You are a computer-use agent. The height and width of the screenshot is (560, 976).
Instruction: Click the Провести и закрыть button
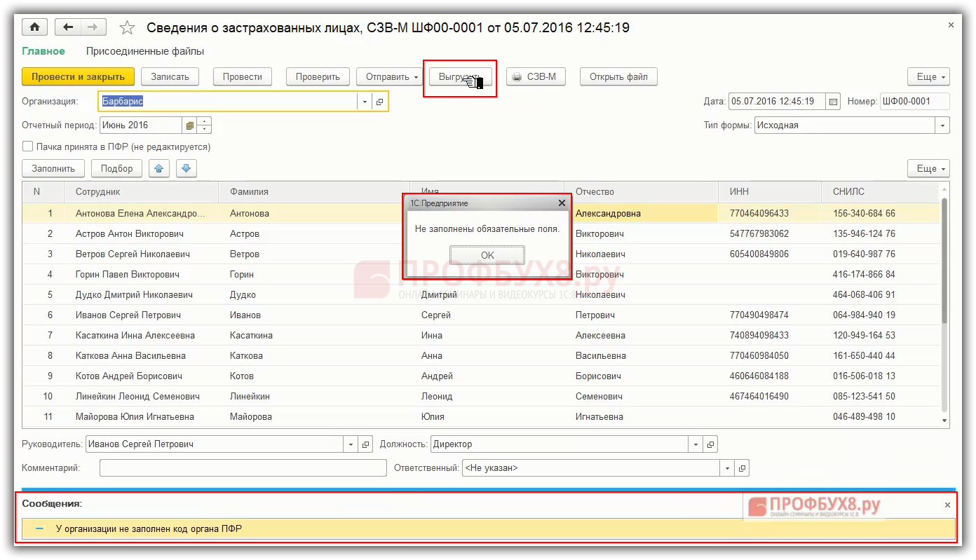coord(78,77)
